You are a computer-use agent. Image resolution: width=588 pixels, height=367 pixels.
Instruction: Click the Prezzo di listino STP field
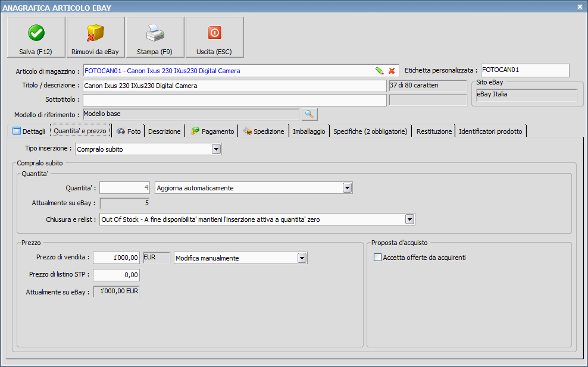116,275
